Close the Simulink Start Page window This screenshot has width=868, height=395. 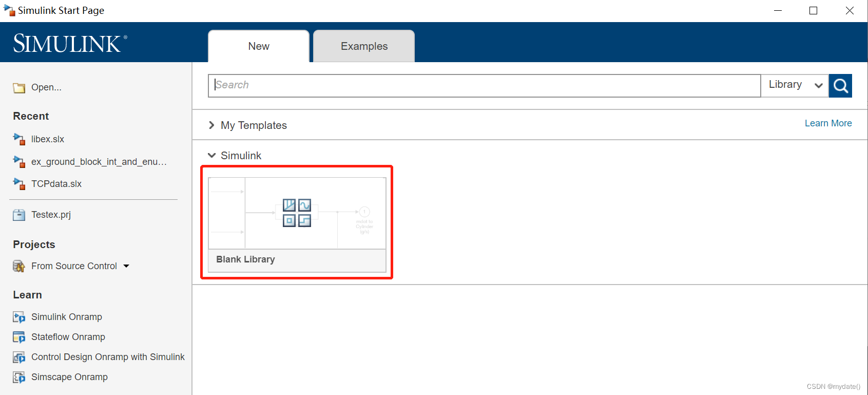(850, 10)
